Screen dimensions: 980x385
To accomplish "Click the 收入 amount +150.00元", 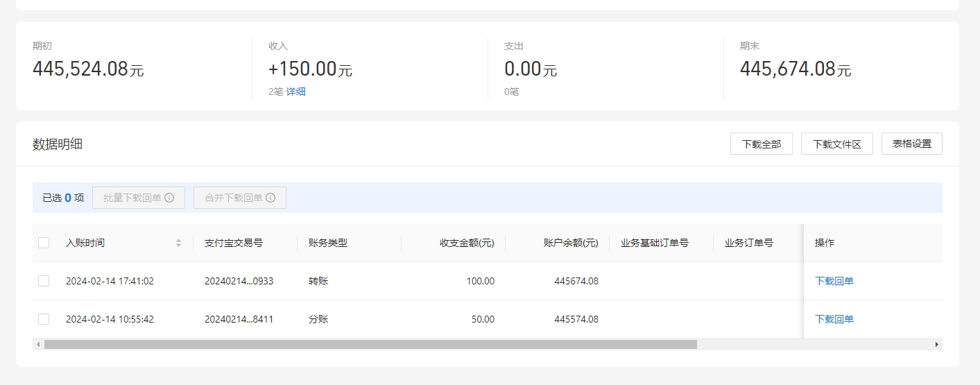I will pyautogui.click(x=310, y=69).
